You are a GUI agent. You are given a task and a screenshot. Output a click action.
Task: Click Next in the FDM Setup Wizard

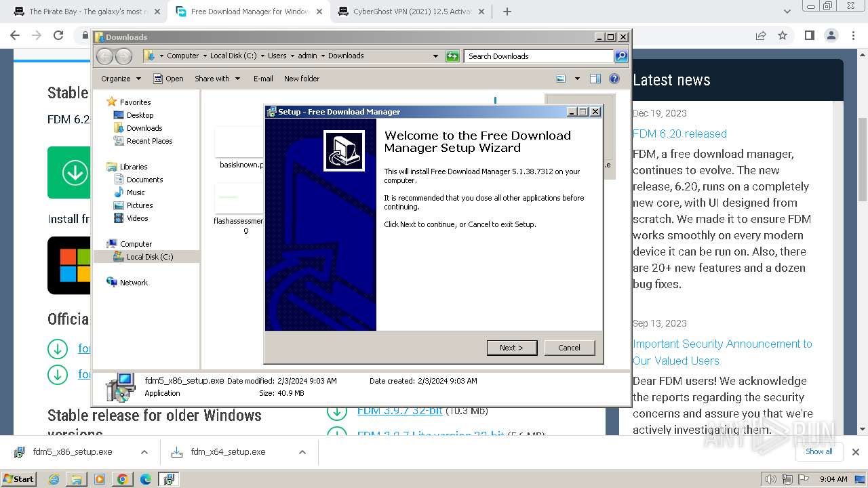512,348
